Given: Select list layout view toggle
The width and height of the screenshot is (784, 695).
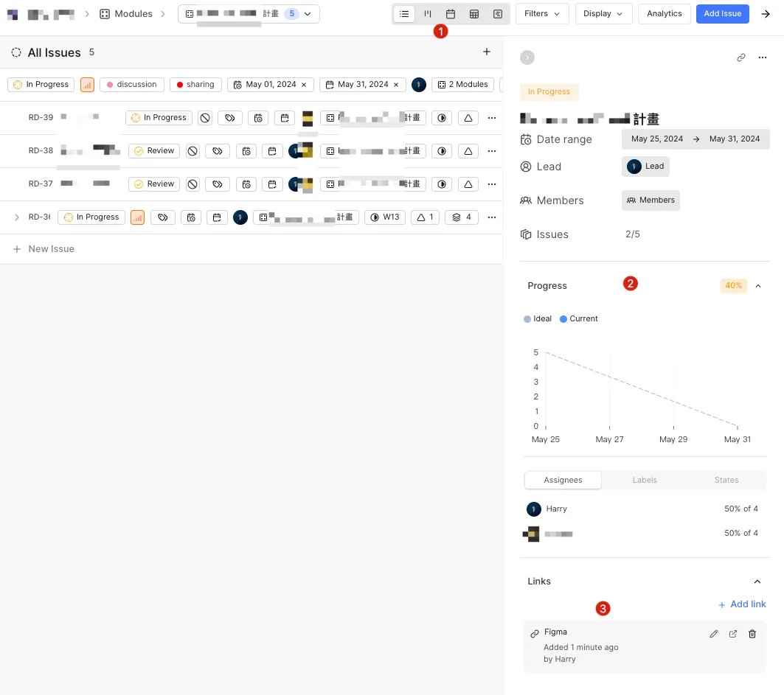Looking at the screenshot, I should pos(404,14).
